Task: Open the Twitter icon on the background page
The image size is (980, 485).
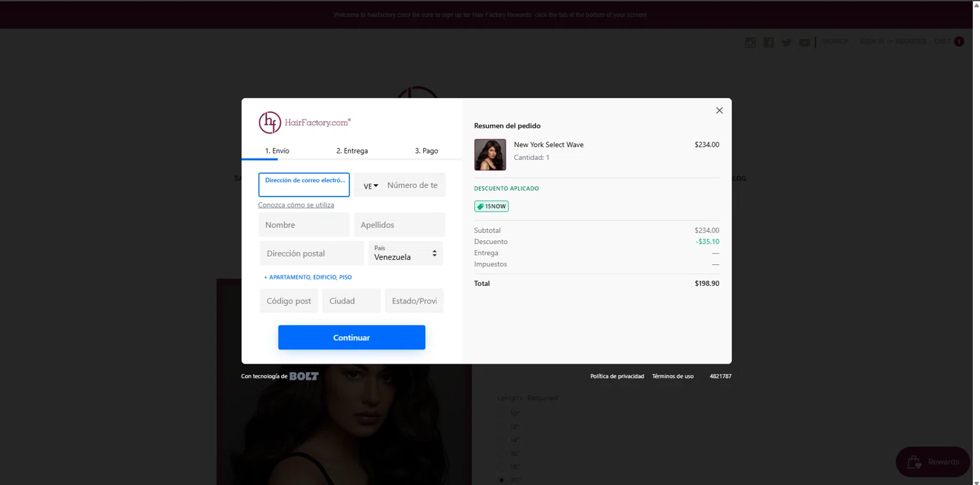Action: click(787, 42)
